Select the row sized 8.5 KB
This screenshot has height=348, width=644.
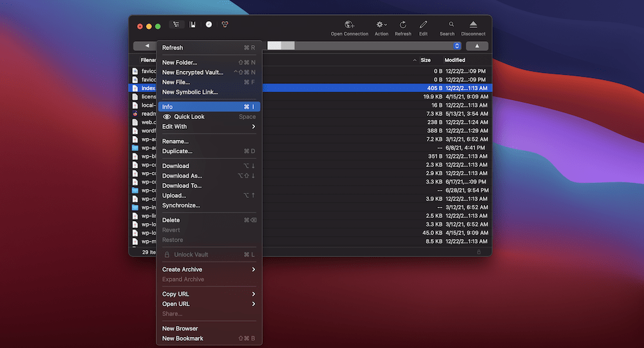[x=310, y=241]
